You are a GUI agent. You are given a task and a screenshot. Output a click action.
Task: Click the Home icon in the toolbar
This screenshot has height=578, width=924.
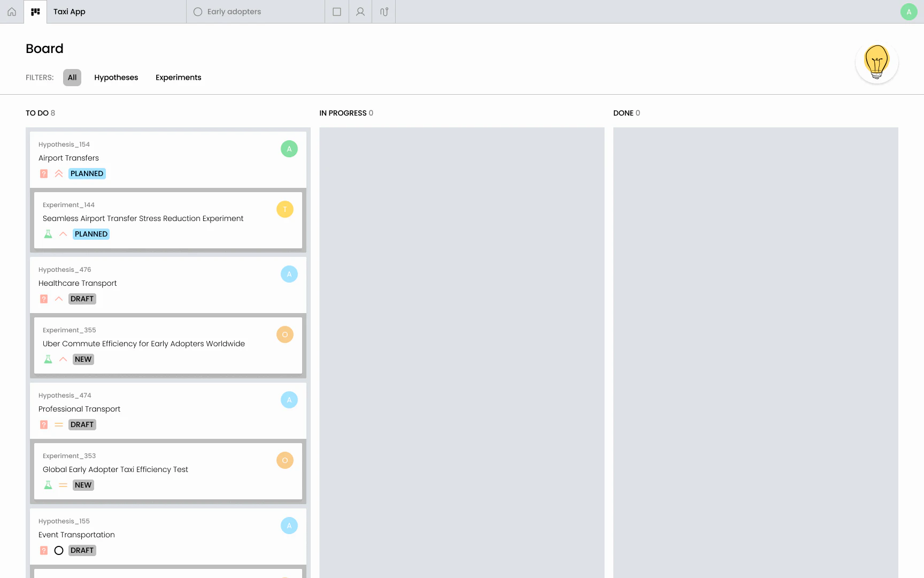[11, 11]
